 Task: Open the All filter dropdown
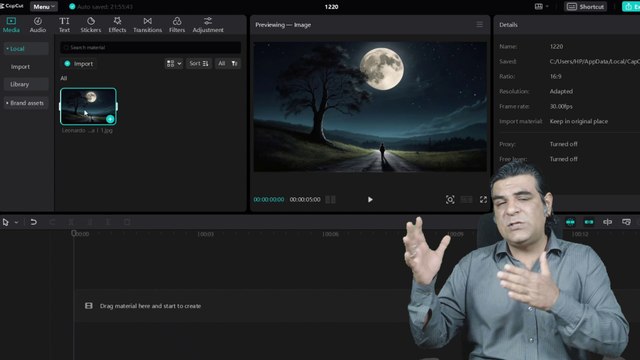tap(227, 64)
